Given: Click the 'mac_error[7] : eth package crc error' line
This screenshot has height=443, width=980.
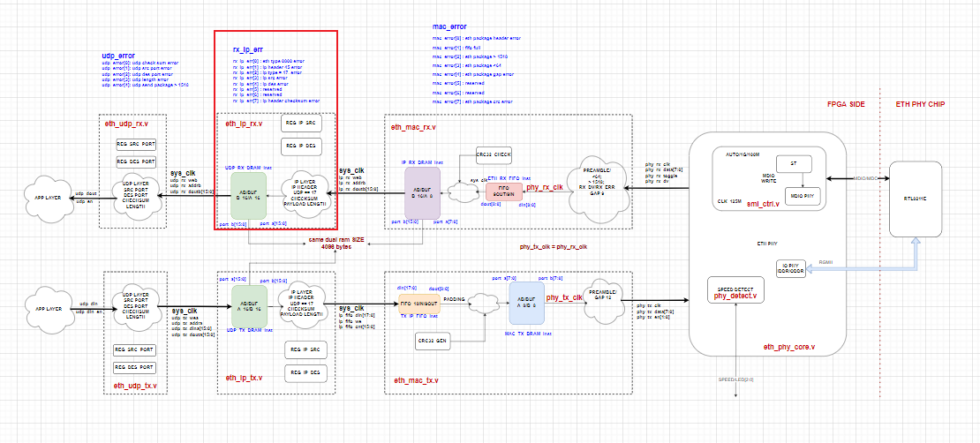Looking at the screenshot, I should click(472, 101).
